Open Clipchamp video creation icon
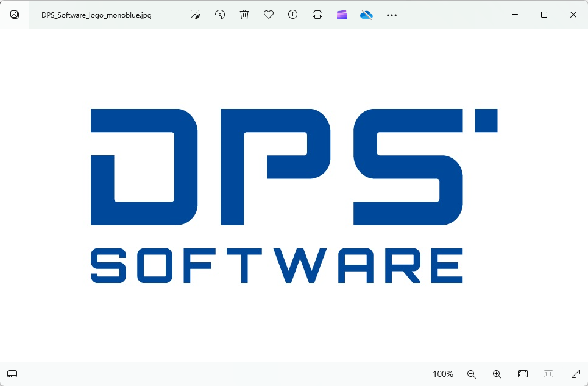Image resolution: width=588 pixels, height=386 pixels. [x=342, y=15]
